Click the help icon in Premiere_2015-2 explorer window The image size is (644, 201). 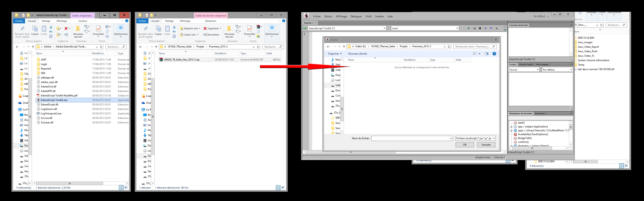pyautogui.click(x=284, y=21)
